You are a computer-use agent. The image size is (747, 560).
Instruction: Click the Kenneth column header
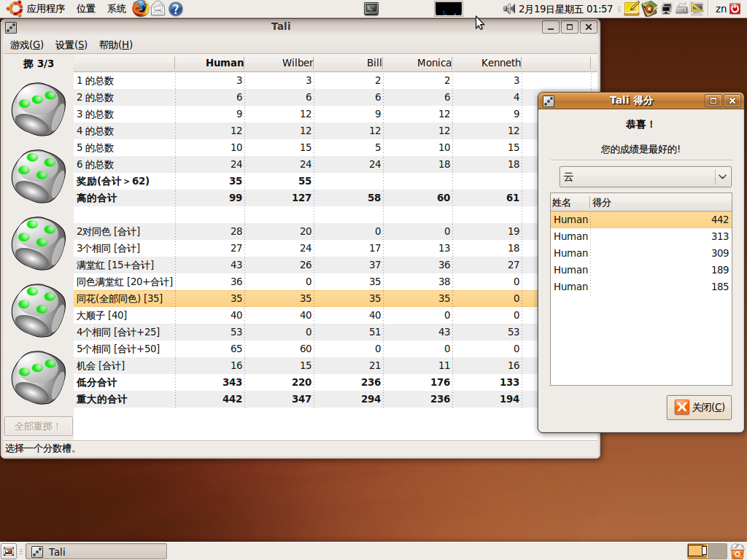[487, 63]
